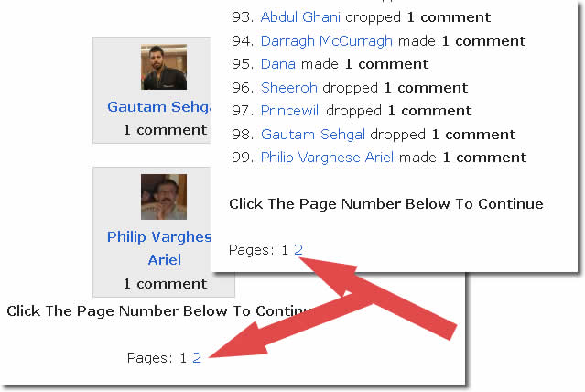
Task: Click '1 comment' text under Philip Varghese card
Action: click(165, 284)
